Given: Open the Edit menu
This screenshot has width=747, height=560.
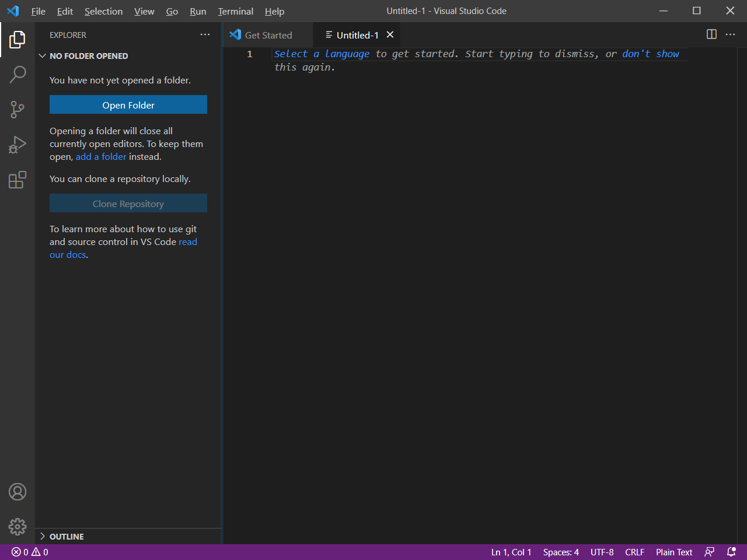Looking at the screenshot, I should click(x=65, y=11).
